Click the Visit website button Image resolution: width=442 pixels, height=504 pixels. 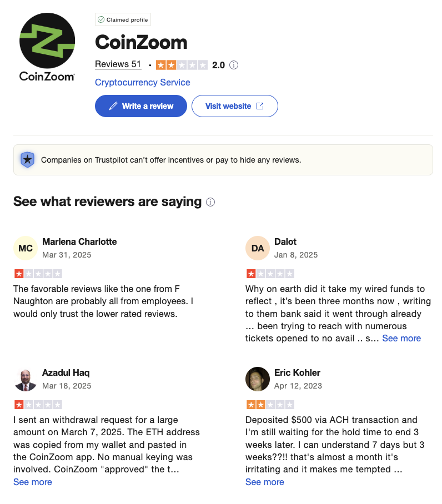click(x=234, y=106)
